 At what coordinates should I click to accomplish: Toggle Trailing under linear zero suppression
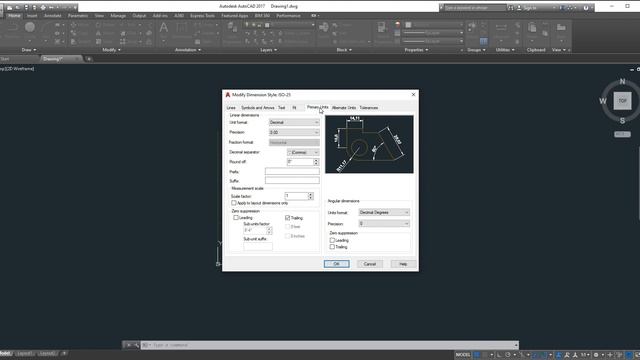(288, 218)
